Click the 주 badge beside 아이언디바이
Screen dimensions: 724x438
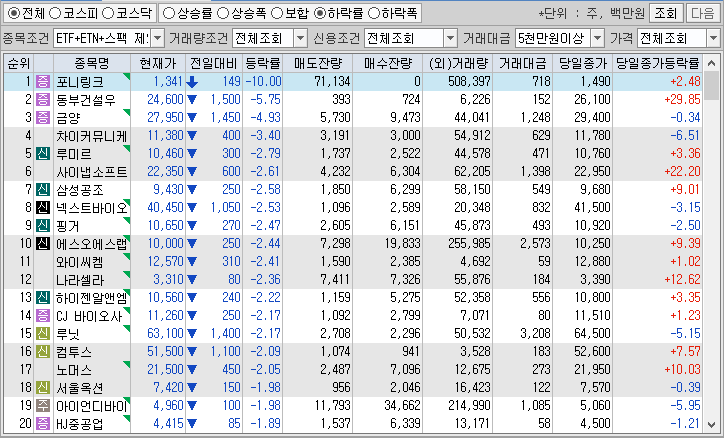click(x=43, y=406)
